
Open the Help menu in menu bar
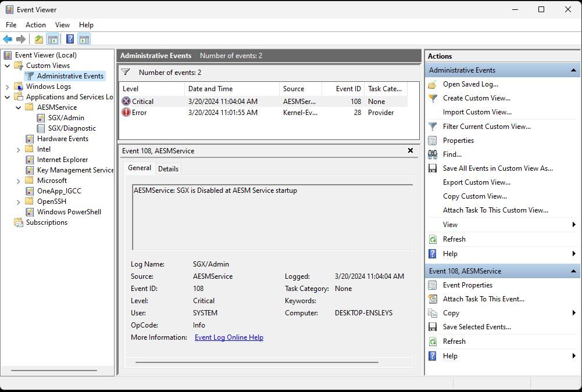point(86,25)
